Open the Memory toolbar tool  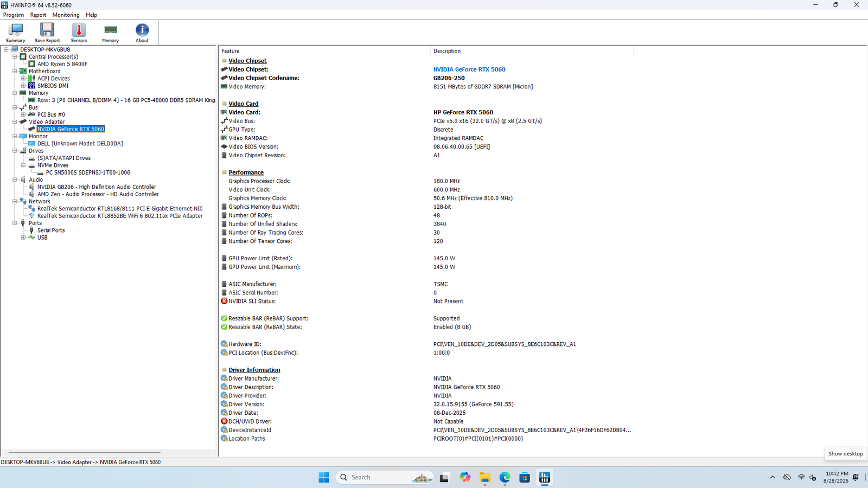point(110,33)
